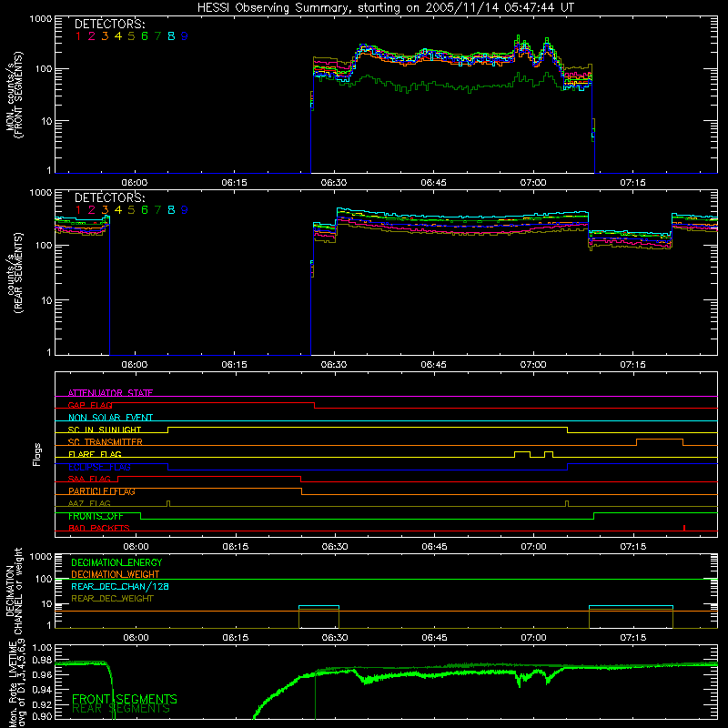Select the ECLIPSE_FLAG label

tap(99, 467)
